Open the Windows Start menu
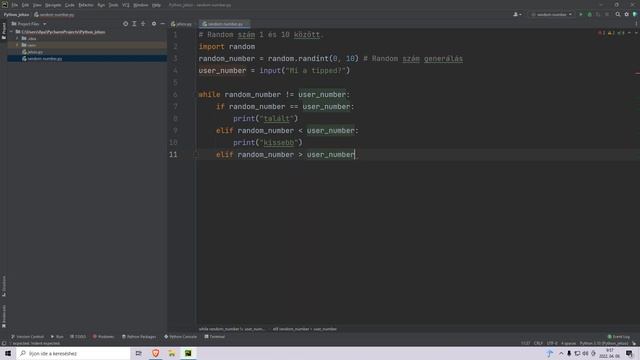 click(x=8, y=353)
